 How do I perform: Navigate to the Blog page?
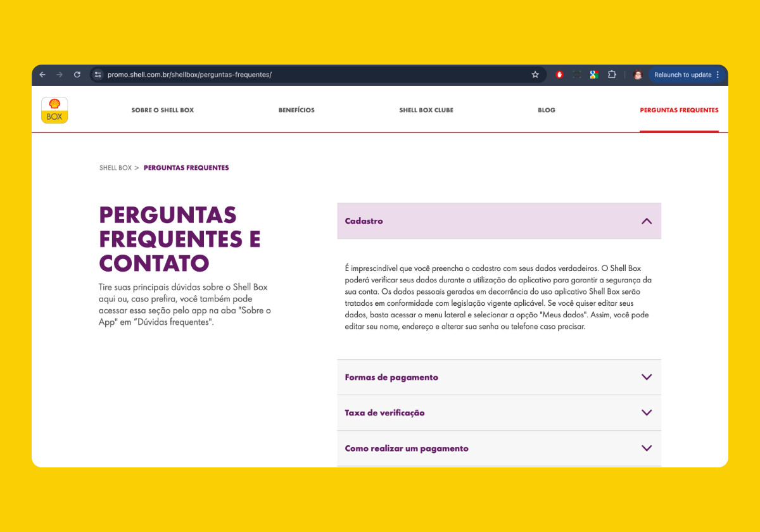point(547,110)
